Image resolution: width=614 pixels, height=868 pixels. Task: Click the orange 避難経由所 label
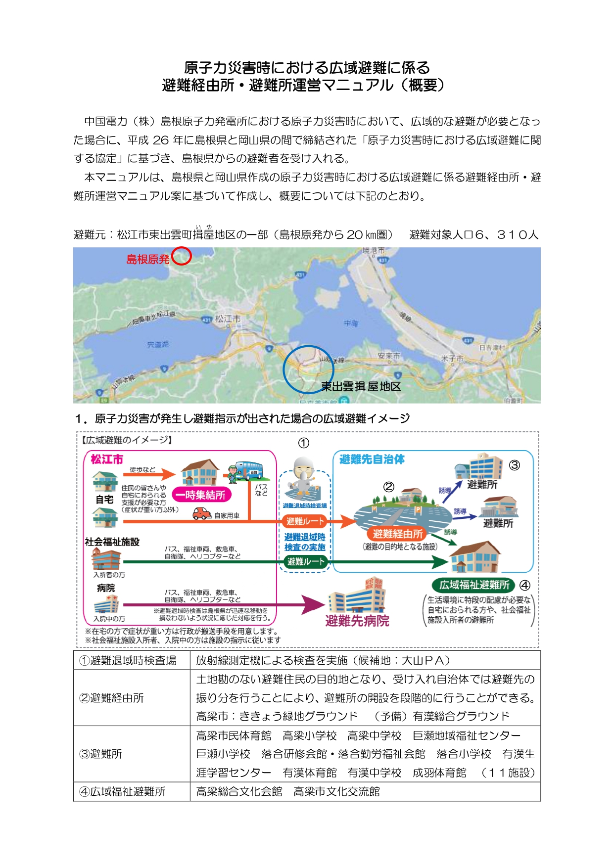(x=398, y=534)
